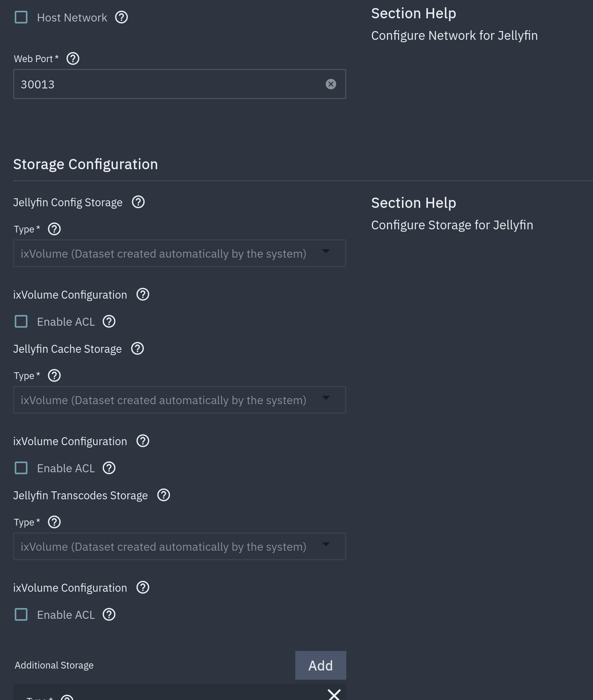Image resolution: width=593 pixels, height=700 pixels.
Task: Remove the Additional Storage entry
Action: [334, 694]
